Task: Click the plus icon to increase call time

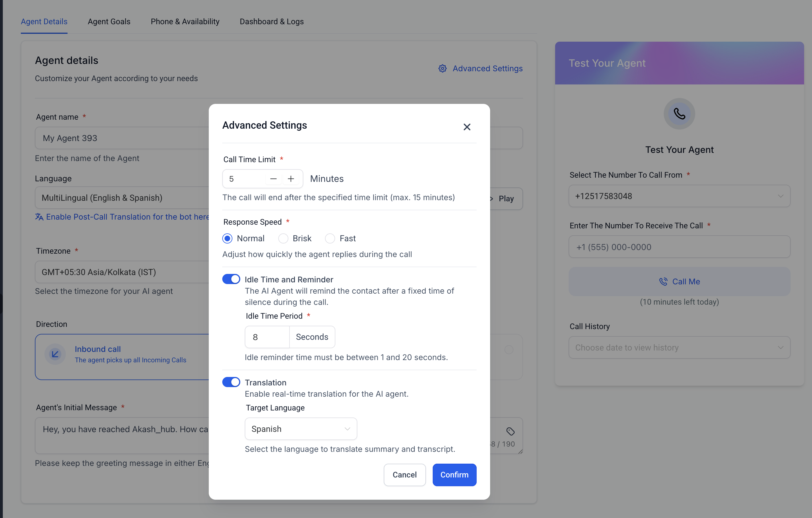Action: coord(291,179)
